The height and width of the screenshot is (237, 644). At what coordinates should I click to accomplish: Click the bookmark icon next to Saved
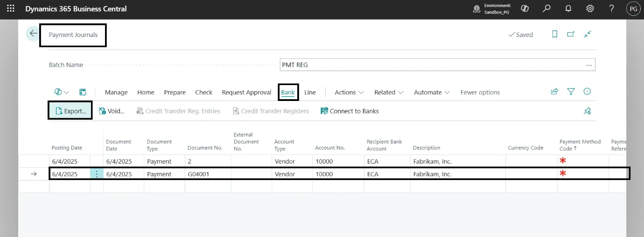pos(555,34)
